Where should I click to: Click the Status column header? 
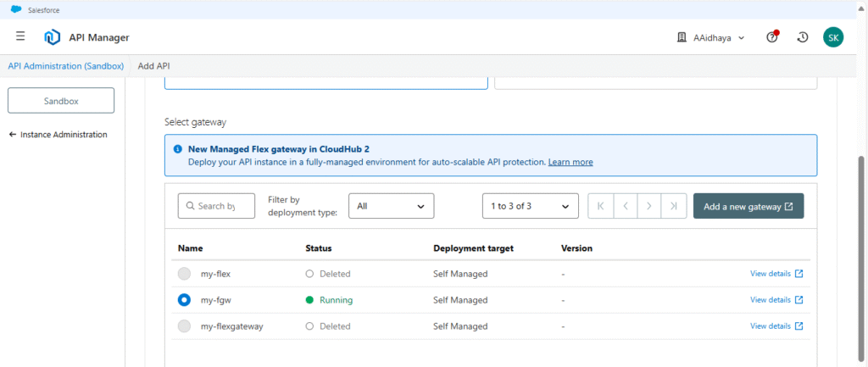click(319, 248)
